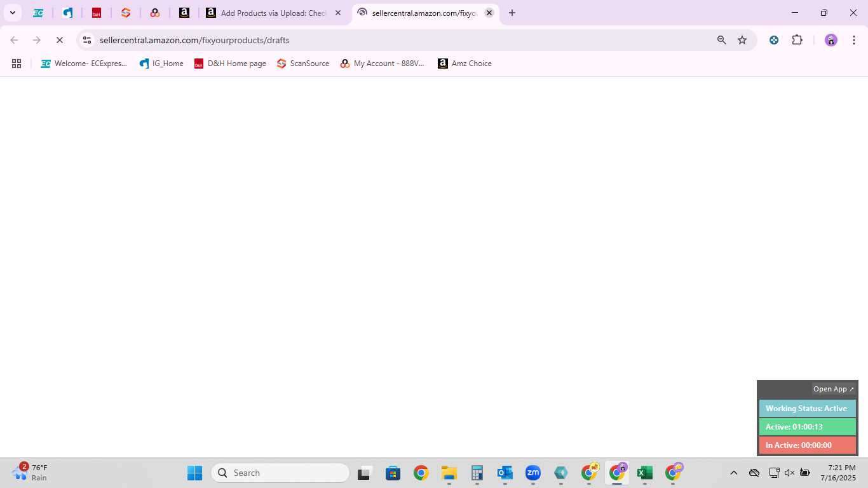This screenshot has height=488, width=868.
Task: Open the blue pinned extension icon
Action: click(x=774, y=40)
